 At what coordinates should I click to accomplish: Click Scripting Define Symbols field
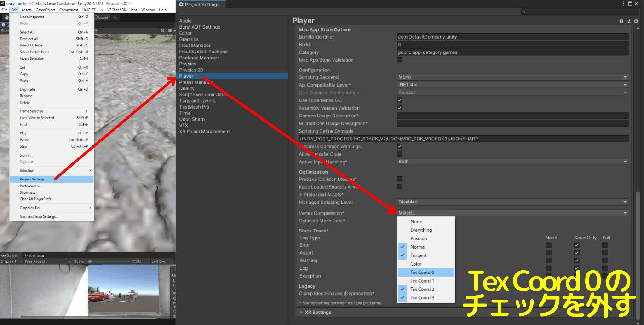[464, 139]
